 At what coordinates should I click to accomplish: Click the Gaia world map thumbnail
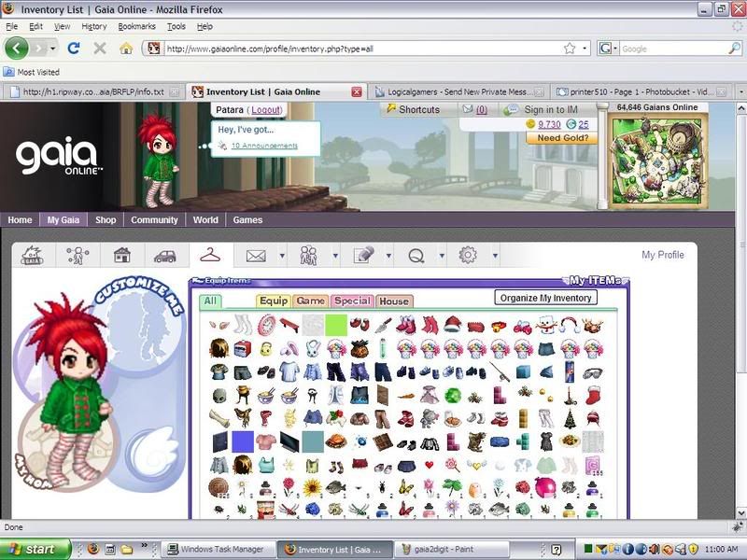[657, 161]
